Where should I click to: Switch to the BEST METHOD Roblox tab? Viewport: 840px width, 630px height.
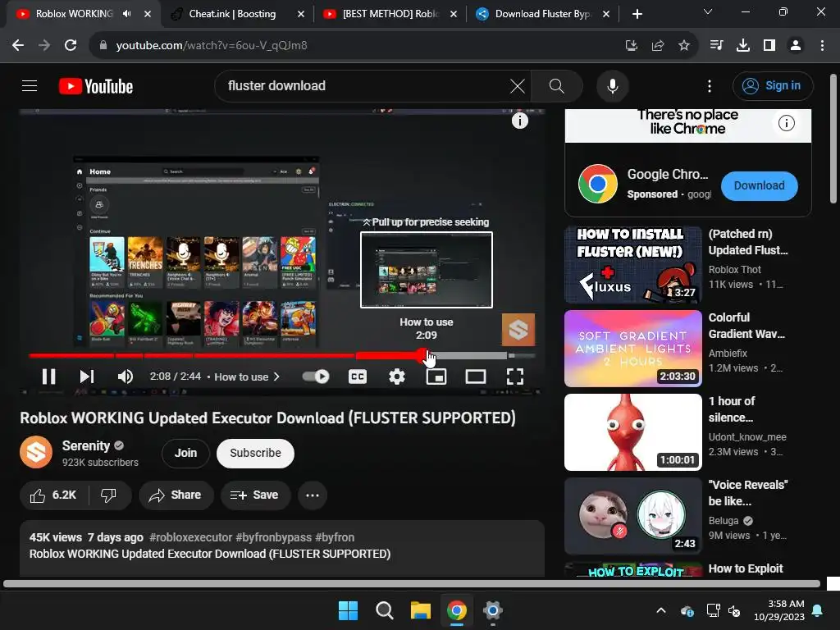tap(390, 14)
